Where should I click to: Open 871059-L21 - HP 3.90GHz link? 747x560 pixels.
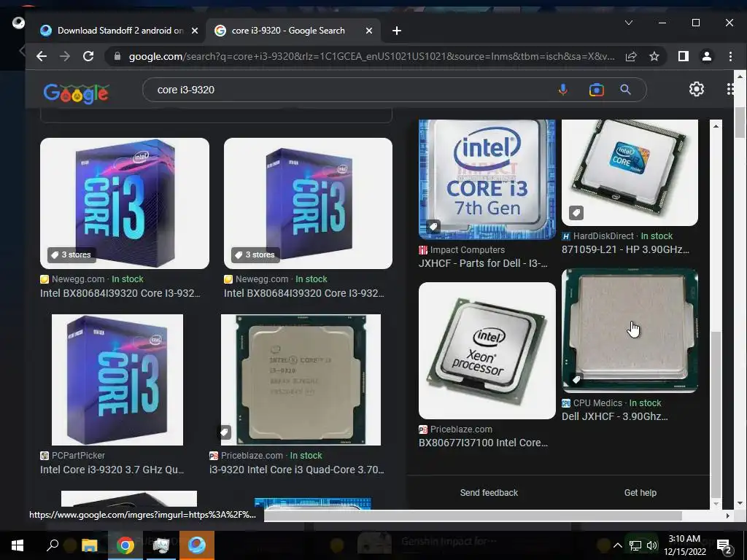625,249
